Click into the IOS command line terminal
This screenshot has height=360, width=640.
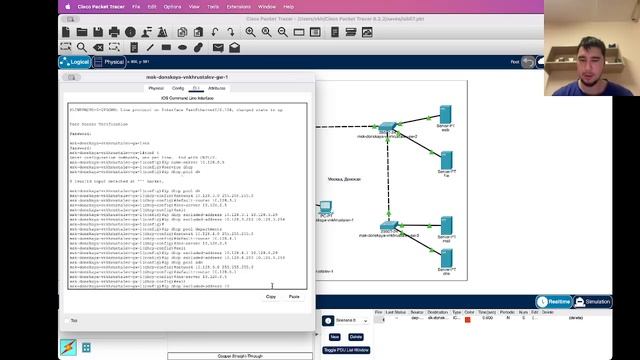(187, 196)
